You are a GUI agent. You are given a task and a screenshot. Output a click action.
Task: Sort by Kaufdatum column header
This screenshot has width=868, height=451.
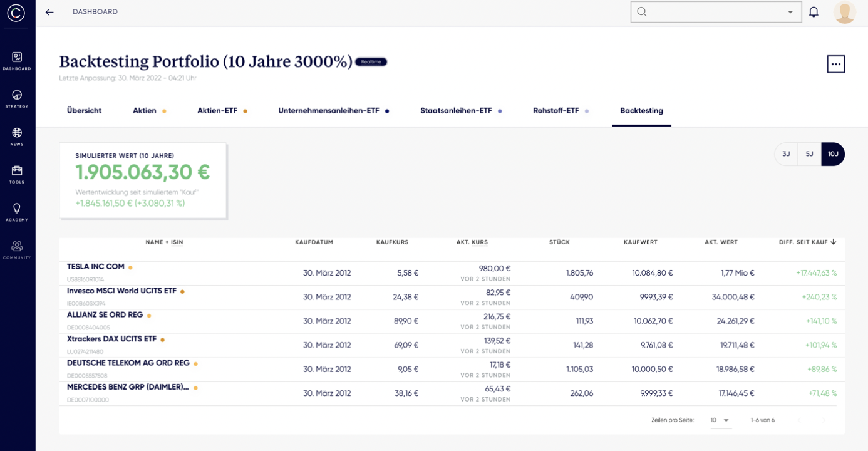coord(314,242)
